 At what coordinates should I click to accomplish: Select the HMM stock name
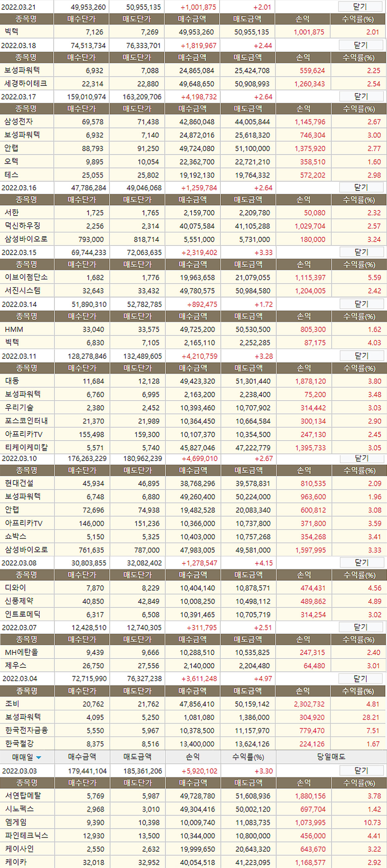coord(14,330)
